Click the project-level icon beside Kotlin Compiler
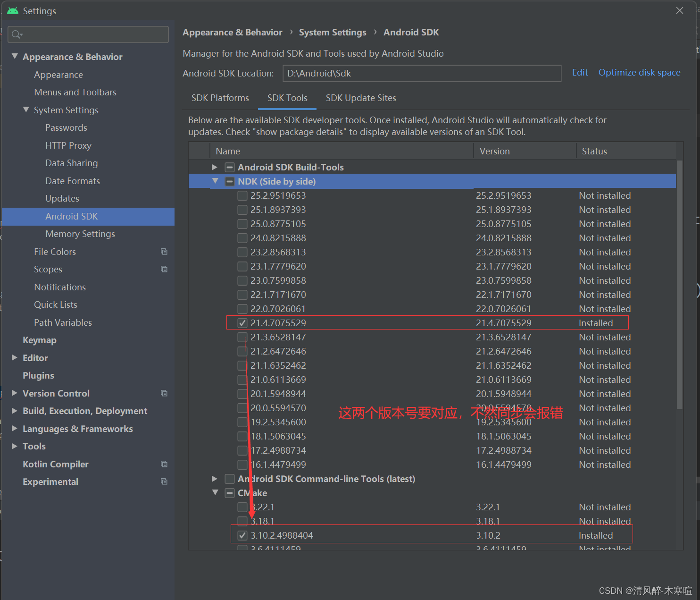The image size is (700, 600). click(x=164, y=464)
